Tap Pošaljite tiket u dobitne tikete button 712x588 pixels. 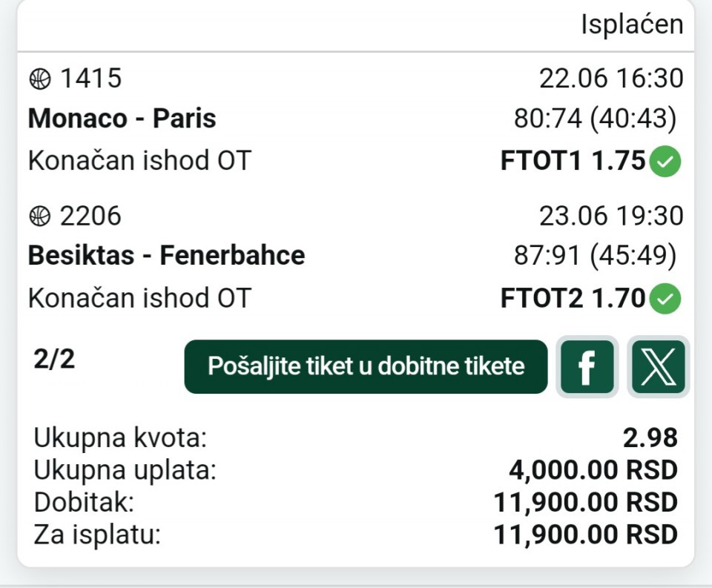pyautogui.click(x=366, y=367)
